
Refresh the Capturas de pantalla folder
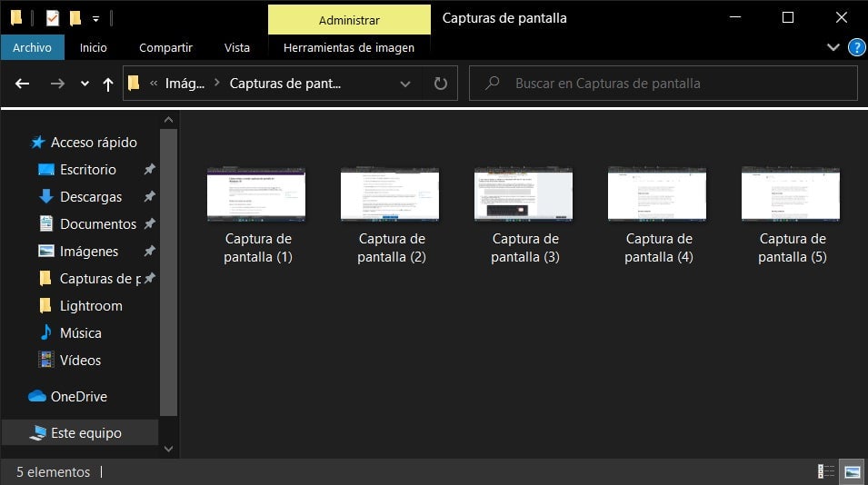[x=441, y=84]
